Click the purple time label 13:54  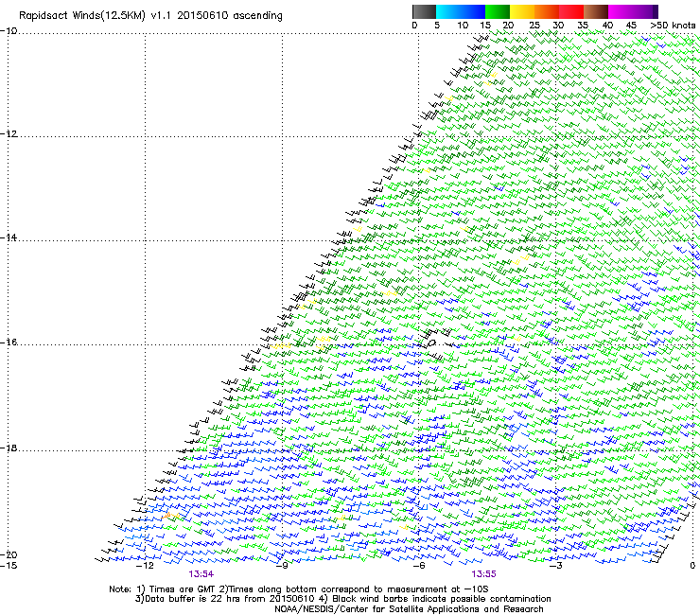pos(201,574)
